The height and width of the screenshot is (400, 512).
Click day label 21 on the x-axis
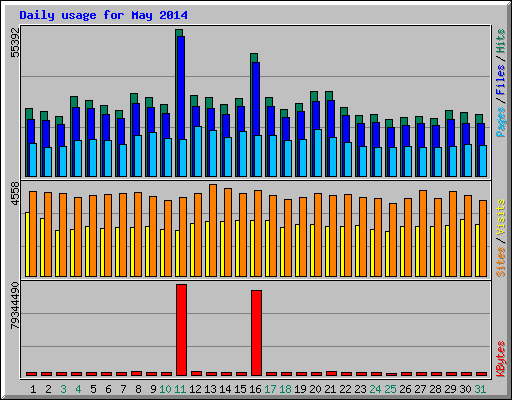point(330,389)
